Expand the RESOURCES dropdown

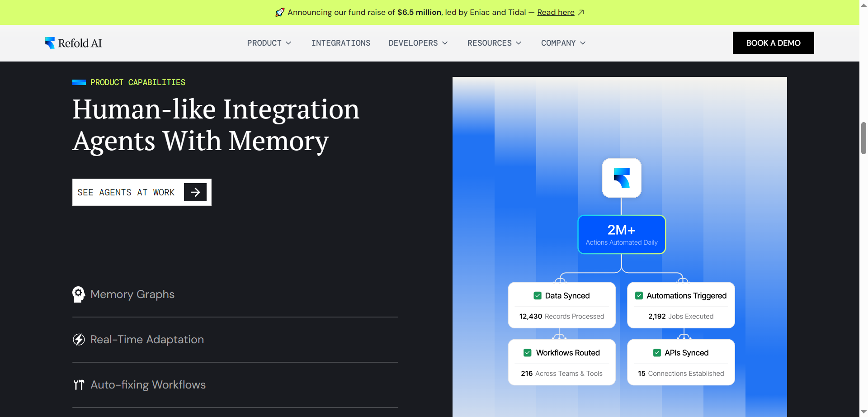click(x=494, y=43)
